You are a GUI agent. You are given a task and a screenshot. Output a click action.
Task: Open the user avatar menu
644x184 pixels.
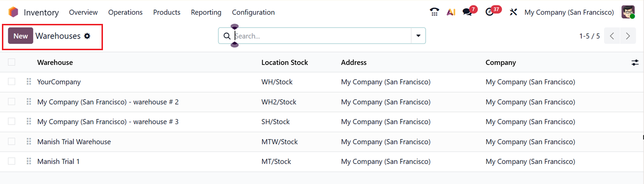(628, 12)
